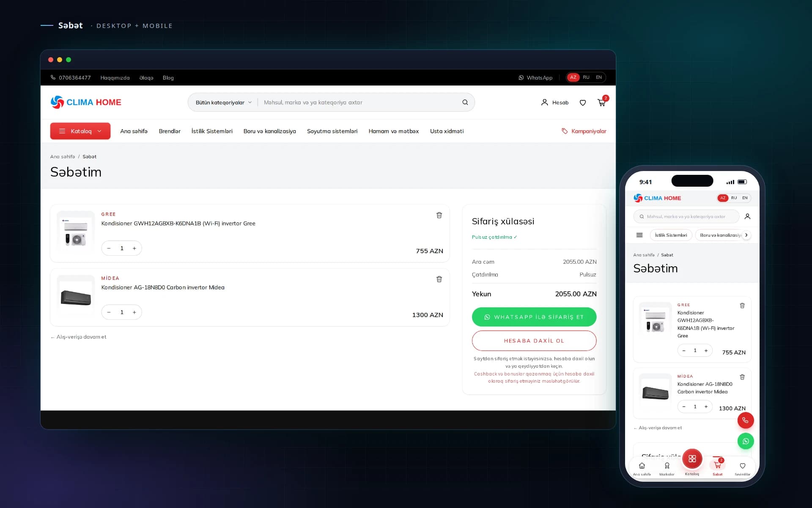812x508 pixels.
Task: Go to Brendlər in the navigation
Action: [x=170, y=131]
